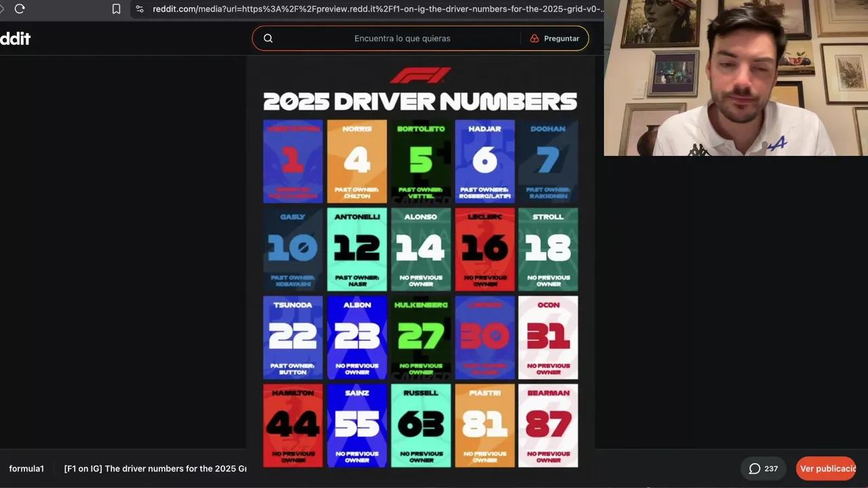Bookmark this page using the bookmark icon

click(116, 9)
